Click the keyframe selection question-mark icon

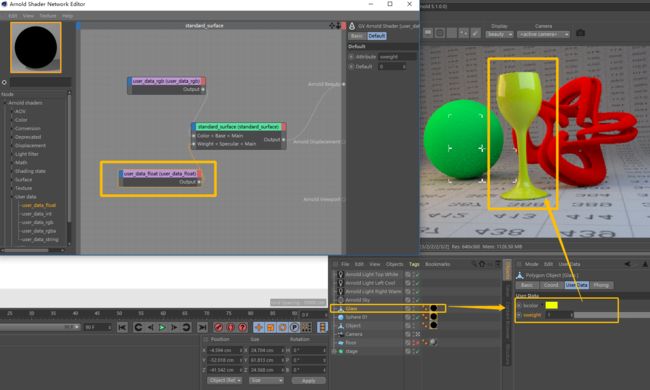point(243,327)
